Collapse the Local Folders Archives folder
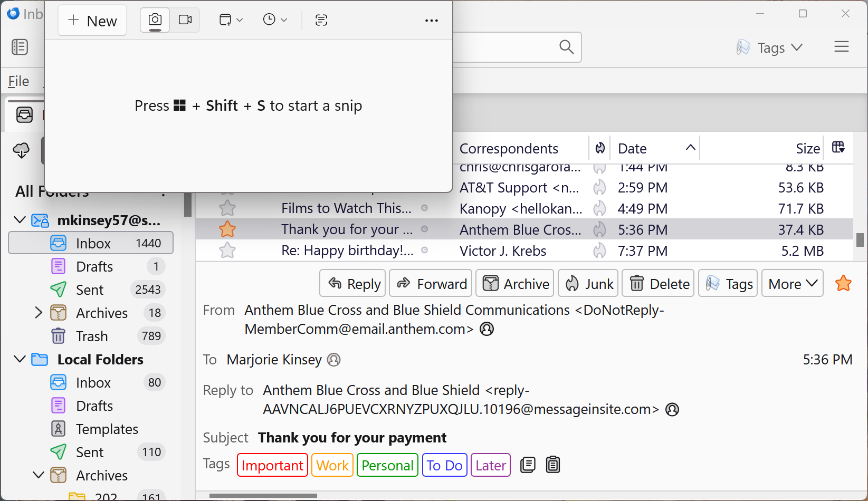 point(38,475)
